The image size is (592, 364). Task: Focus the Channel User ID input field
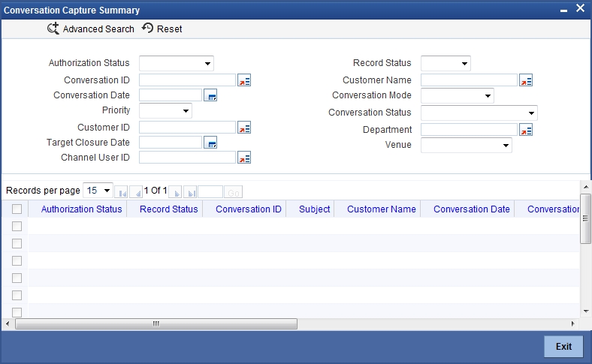click(x=187, y=158)
